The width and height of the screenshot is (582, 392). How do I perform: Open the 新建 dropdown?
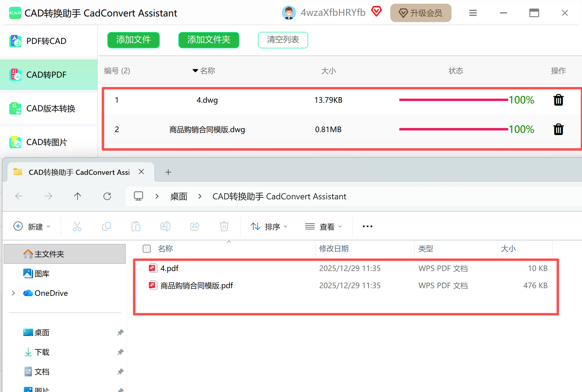point(32,226)
